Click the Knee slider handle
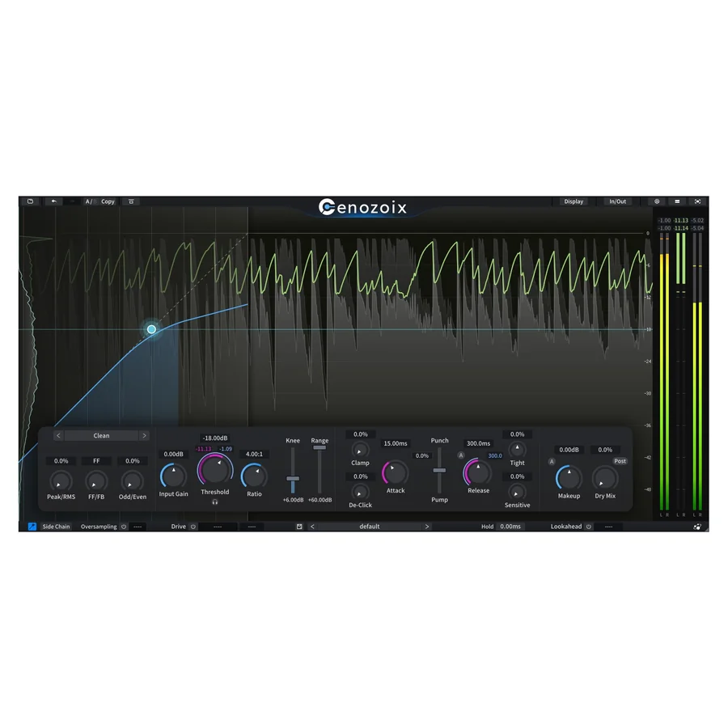 pyautogui.click(x=293, y=478)
